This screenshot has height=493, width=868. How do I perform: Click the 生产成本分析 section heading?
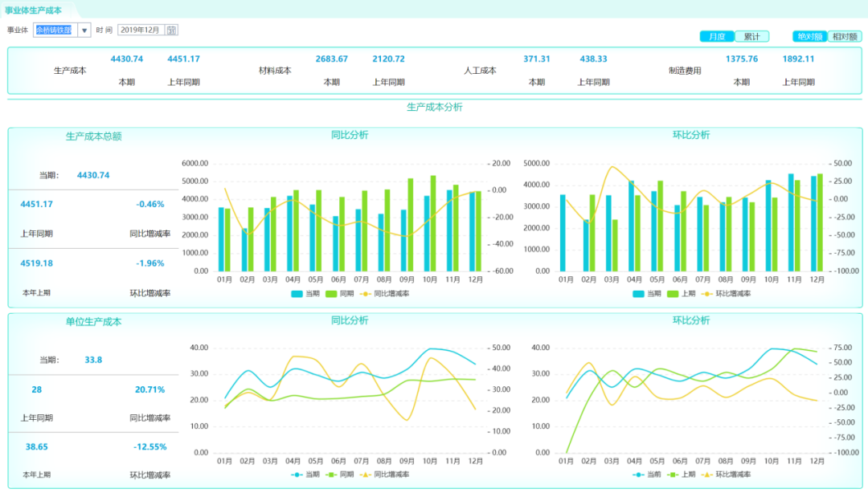point(434,107)
